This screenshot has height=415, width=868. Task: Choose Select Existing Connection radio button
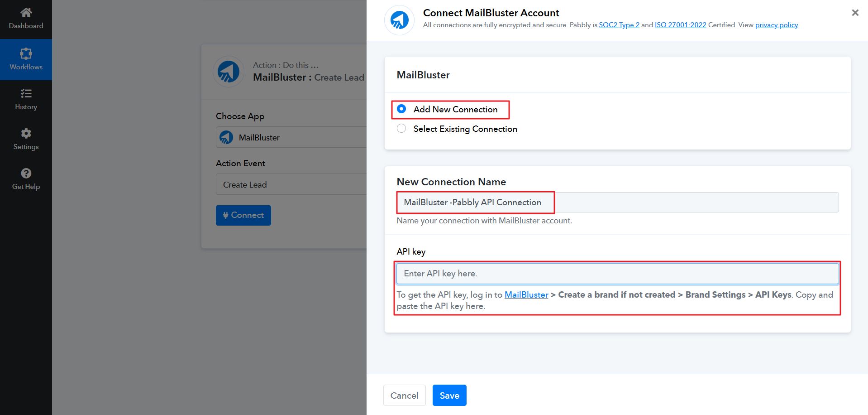pyautogui.click(x=401, y=129)
